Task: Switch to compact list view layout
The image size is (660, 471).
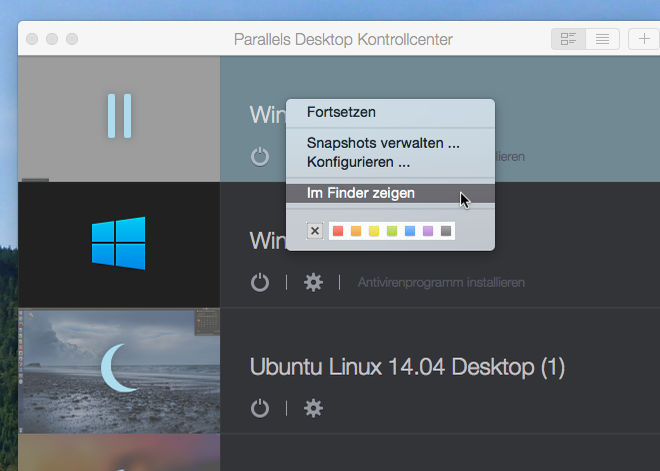Action: [x=602, y=39]
